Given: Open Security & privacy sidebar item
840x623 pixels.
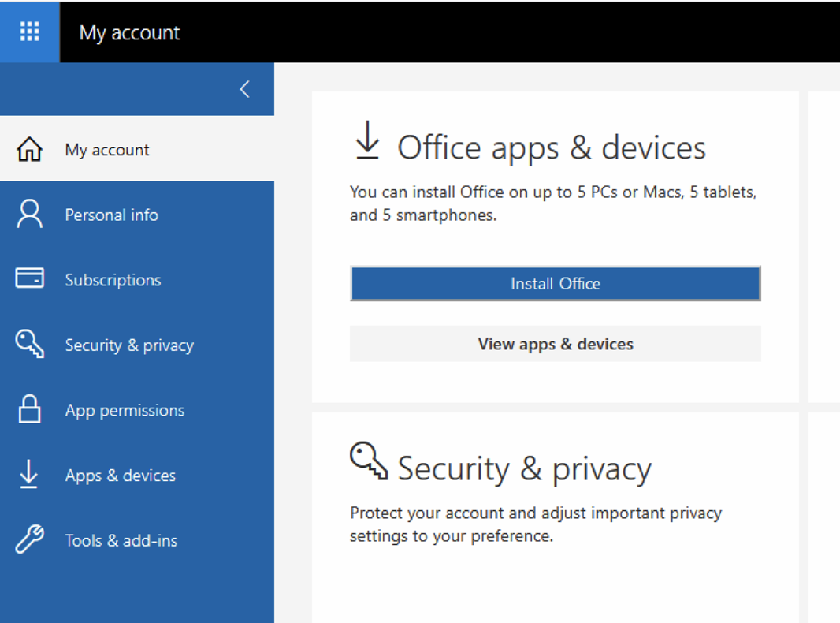Looking at the screenshot, I should (137, 345).
